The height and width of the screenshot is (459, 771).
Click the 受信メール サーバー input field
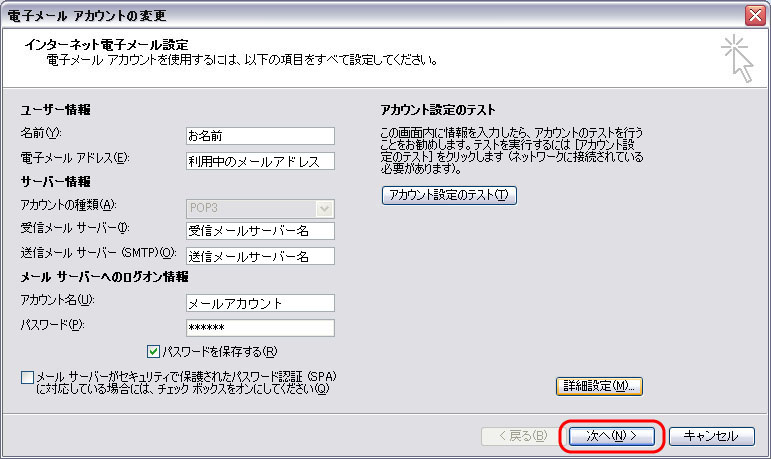click(260, 231)
